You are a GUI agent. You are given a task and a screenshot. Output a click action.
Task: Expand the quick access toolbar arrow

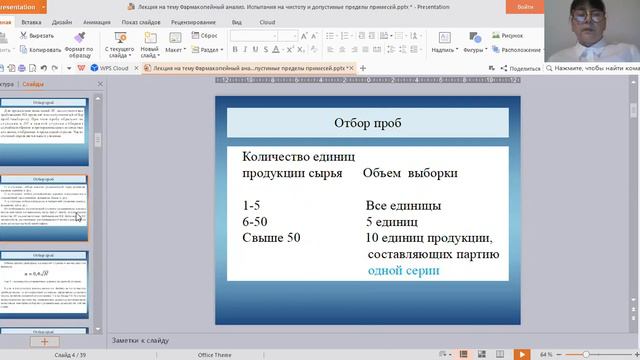coord(69,68)
